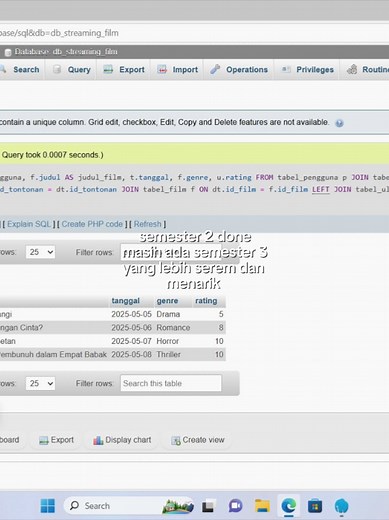Viewport: 389px width, 520px height.
Task: Click the Export icon below the results
Action: pyautogui.click(x=44, y=441)
